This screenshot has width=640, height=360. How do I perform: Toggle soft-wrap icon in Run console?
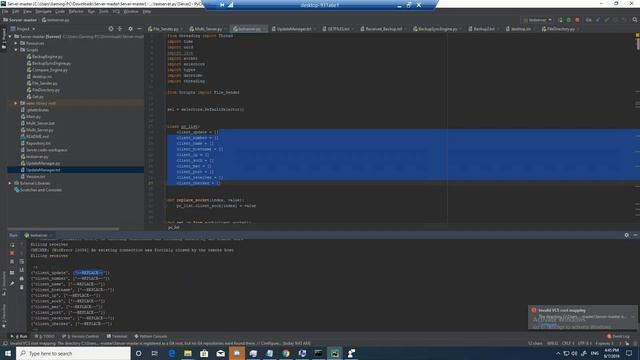[22, 262]
